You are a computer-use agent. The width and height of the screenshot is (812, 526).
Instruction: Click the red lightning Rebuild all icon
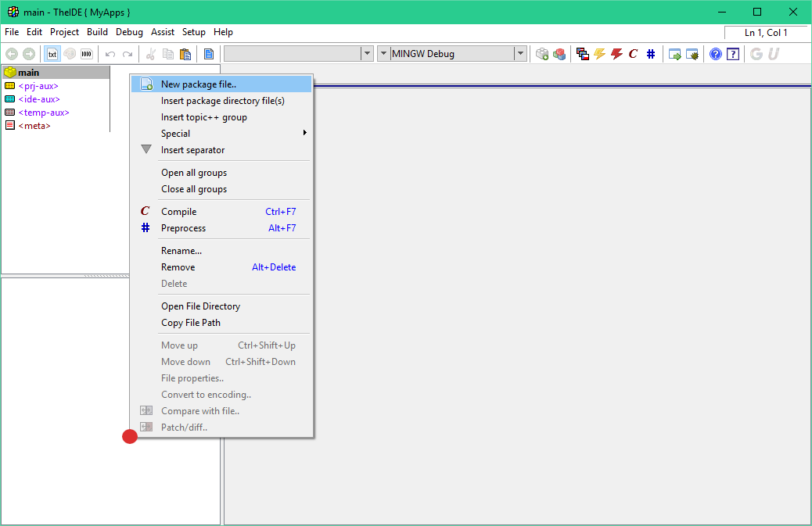(616, 54)
